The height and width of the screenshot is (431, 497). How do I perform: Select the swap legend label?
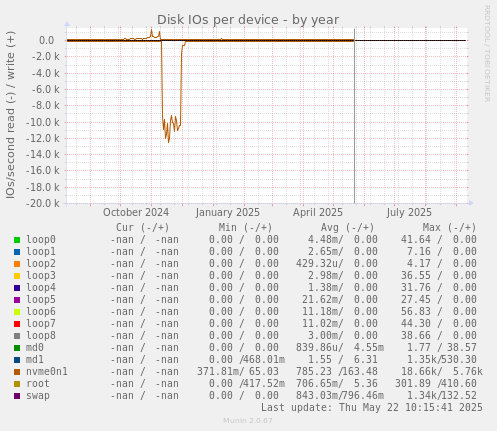click(x=38, y=396)
